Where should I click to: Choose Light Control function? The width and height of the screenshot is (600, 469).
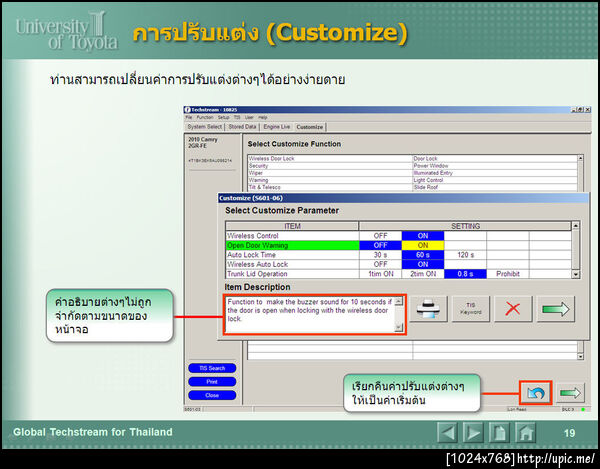click(x=495, y=180)
